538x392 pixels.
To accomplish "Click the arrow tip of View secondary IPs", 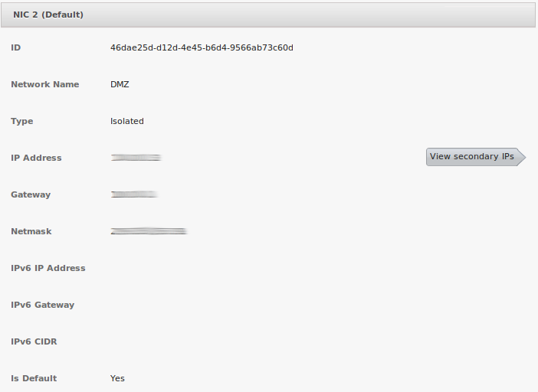I will [x=521, y=157].
